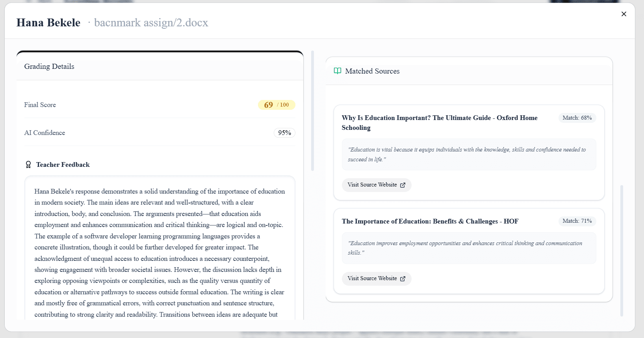The width and height of the screenshot is (644, 338).
Task: Click the Teacher Feedback award icon
Action: coord(28,164)
